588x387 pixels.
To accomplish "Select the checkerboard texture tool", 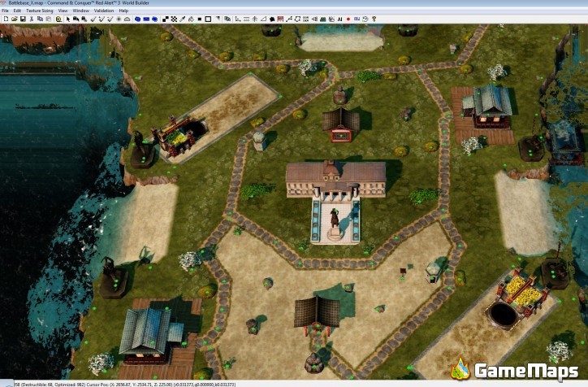I will point(174,19).
